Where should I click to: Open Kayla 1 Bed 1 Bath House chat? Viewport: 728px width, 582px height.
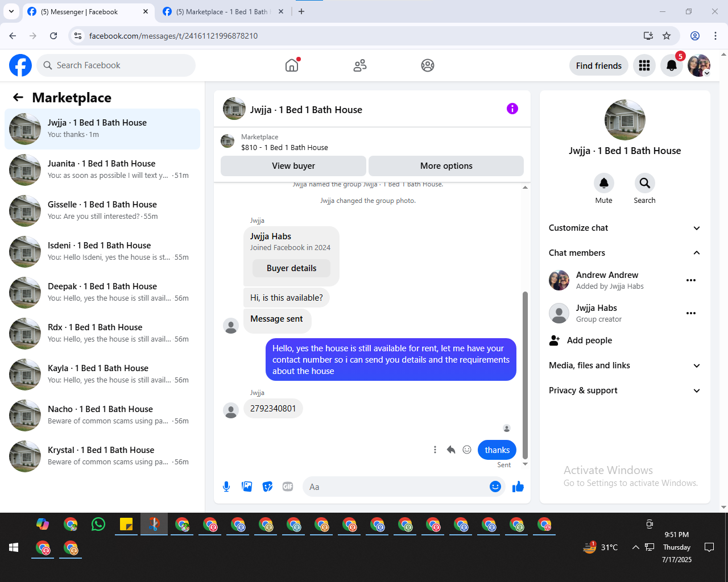pos(102,374)
